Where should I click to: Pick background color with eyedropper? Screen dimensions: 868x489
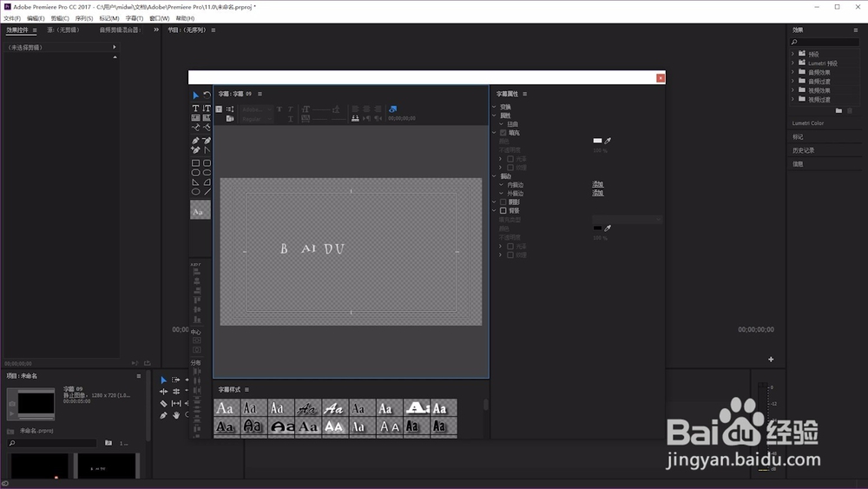tap(608, 228)
